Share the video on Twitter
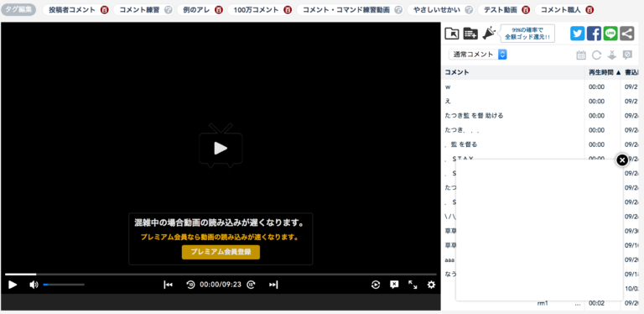 (577, 34)
